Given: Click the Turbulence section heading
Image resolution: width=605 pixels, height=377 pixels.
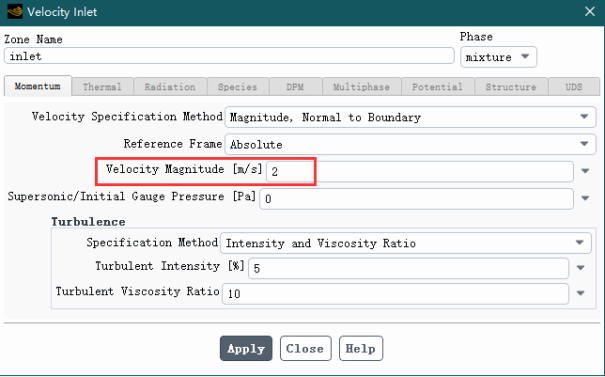Looking at the screenshot, I should pyautogui.click(x=88, y=222).
